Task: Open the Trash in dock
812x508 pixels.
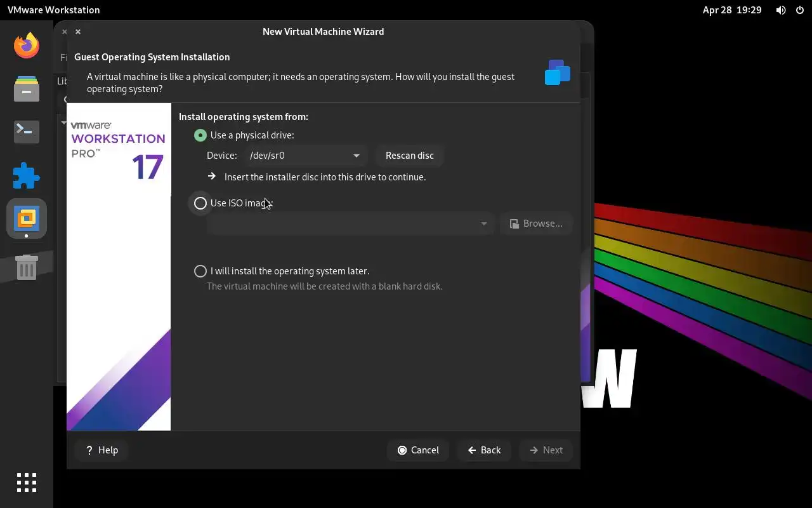Action: 27,267
